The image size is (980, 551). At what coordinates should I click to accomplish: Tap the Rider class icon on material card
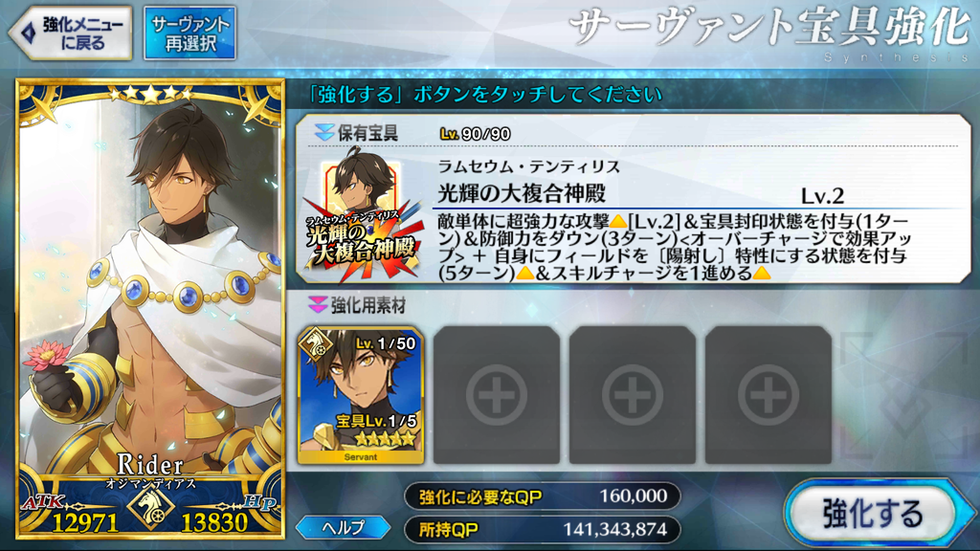pos(315,344)
